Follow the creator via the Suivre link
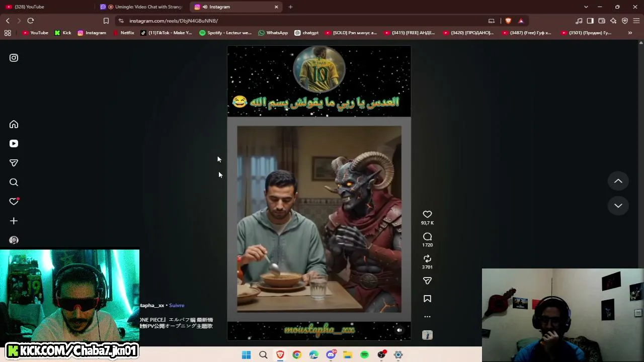 pyautogui.click(x=177, y=305)
